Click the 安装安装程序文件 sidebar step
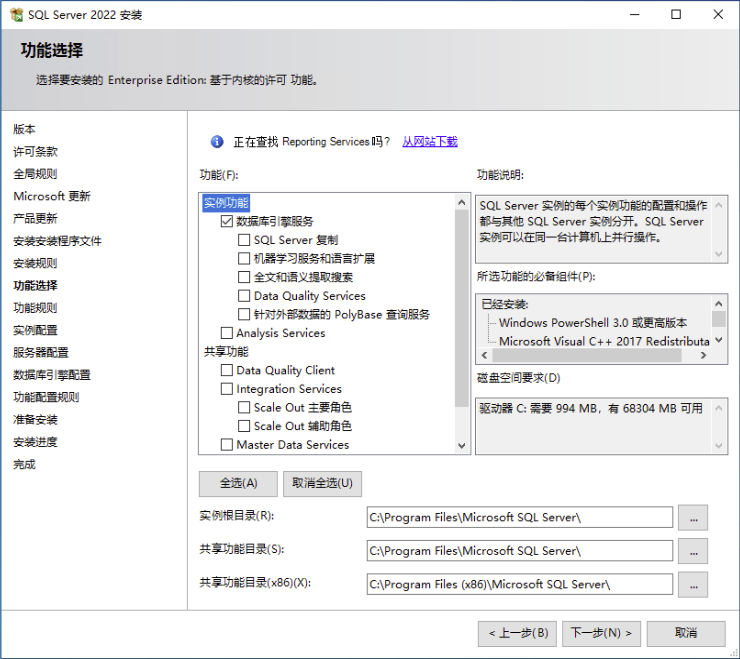This screenshot has width=740, height=659. (58, 241)
